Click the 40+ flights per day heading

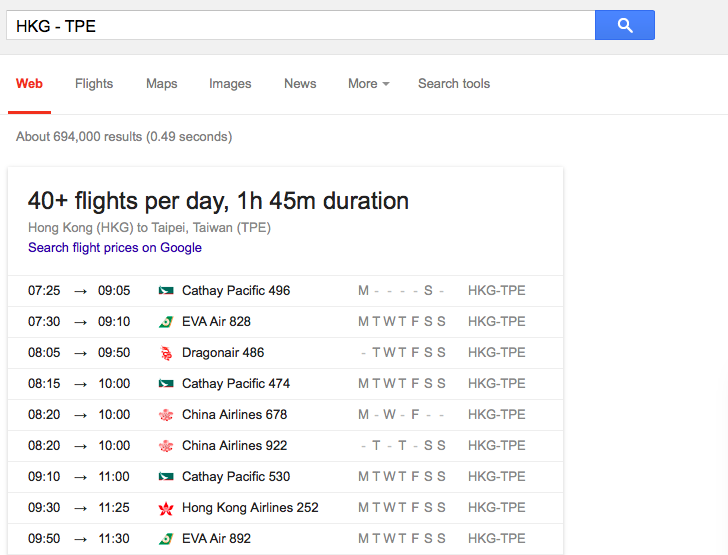tap(218, 201)
